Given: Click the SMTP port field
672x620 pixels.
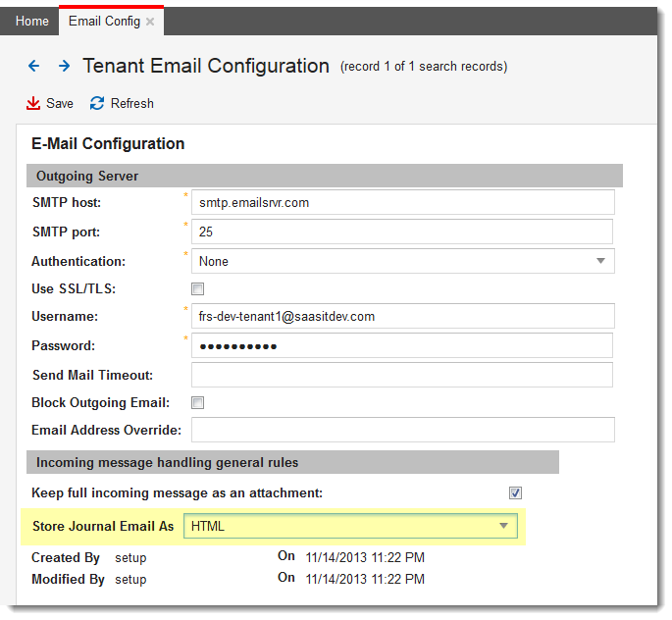Looking at the screenshot, I should pyautogui.click(x=402, y=232).
